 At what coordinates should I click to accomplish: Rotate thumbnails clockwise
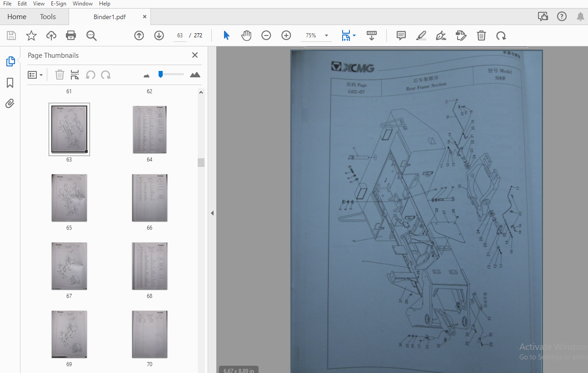click(106, 75)
